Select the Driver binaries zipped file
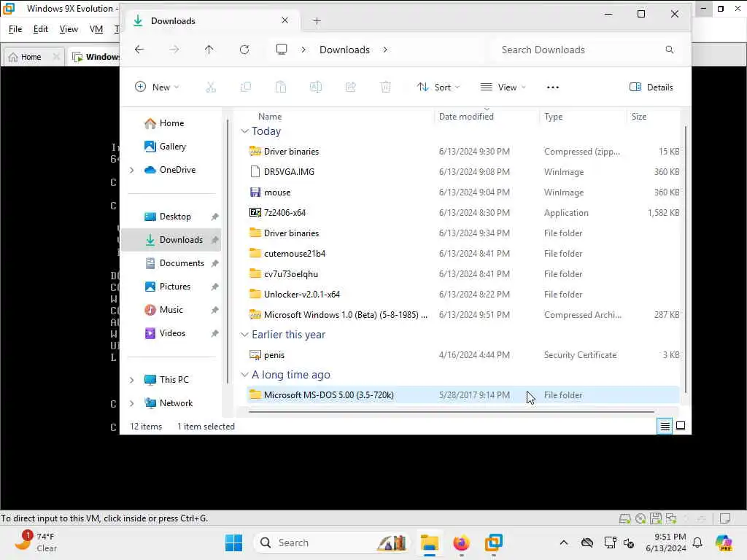The width and height of the screenshot is (747, 560). 462,152
